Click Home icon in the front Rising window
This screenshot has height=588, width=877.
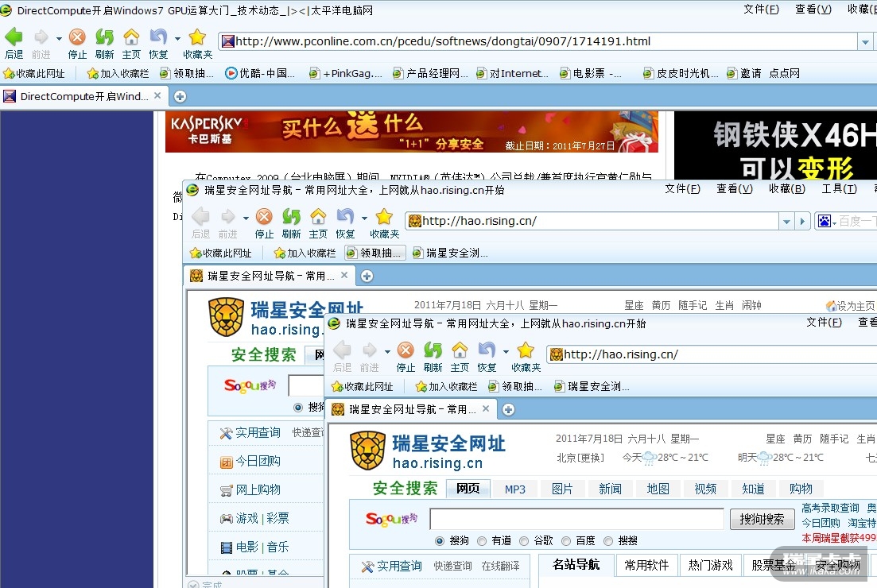[460, 350]
